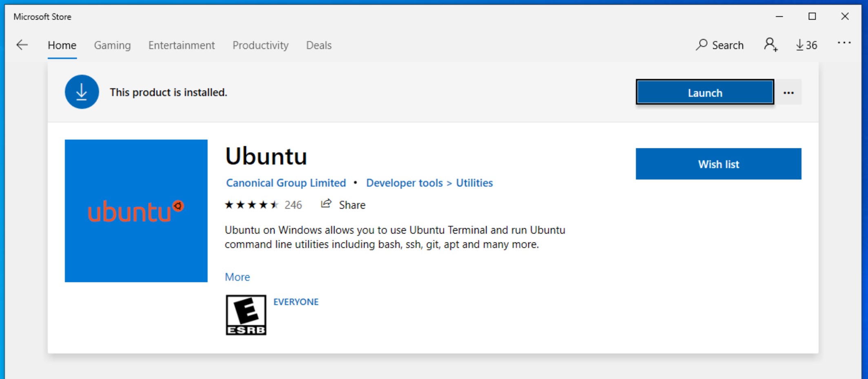Viewport: 868px width, 379px height.
Task: Go to the Deals tab
Action: coord(319,45)
